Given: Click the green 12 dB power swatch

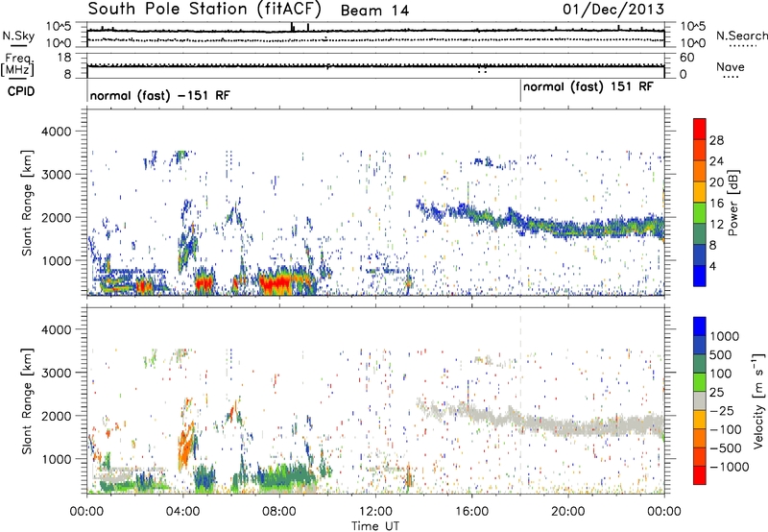Looking at the screenshot, I should [700, 213].
